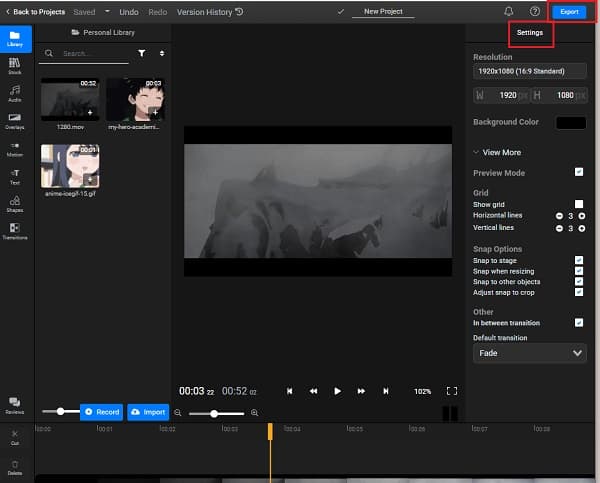Image resolution: width=600 pixels, height=483 pixels.
Task: Click the checkmark next to project title
Action: [341, 12]
